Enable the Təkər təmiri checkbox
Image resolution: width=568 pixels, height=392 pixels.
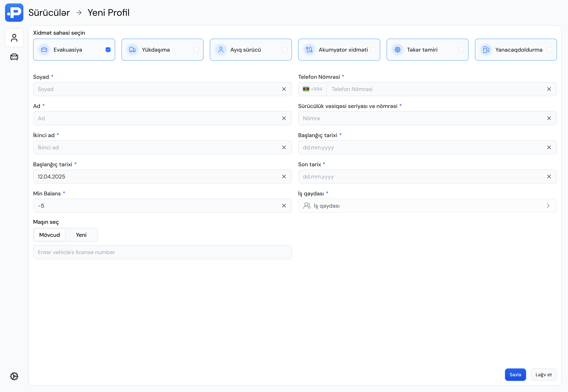click(461, 50)
